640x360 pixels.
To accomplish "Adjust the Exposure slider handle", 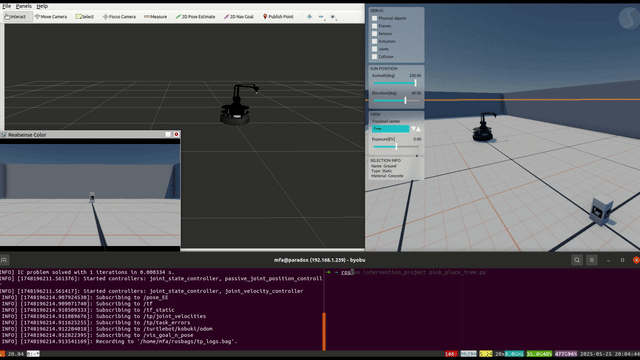I will click(396, 147).
